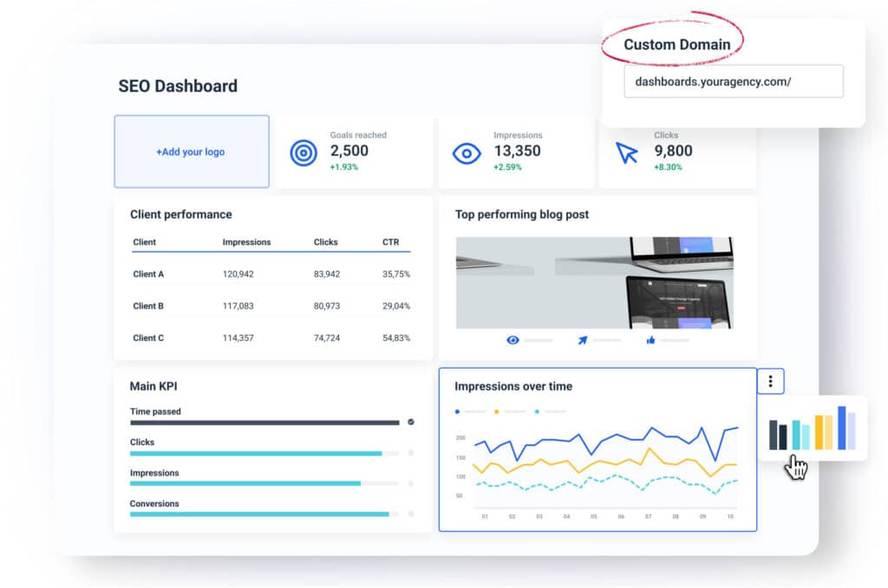Click the Goals reached target icon
Viewport: 888px width, 588px height.
tap(304, 153)
